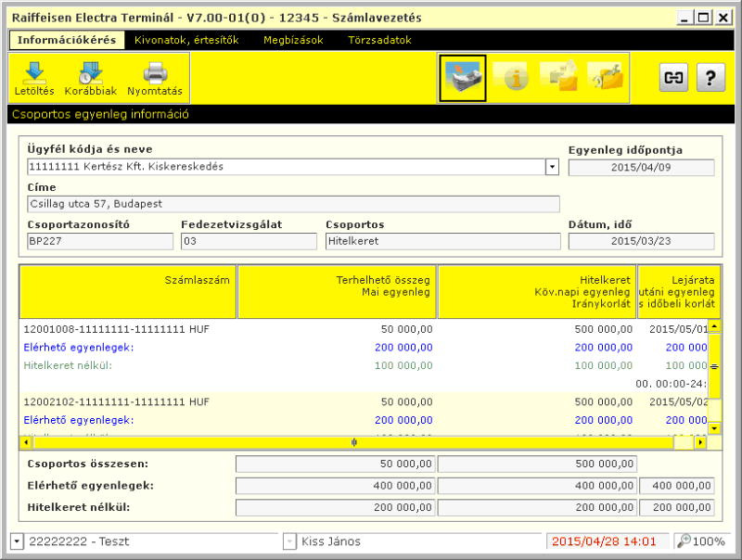This screenshot has height=560, width=742.
Task: Expand the Ügyfél kódja és neve dropdown
Action: point(552,167)
